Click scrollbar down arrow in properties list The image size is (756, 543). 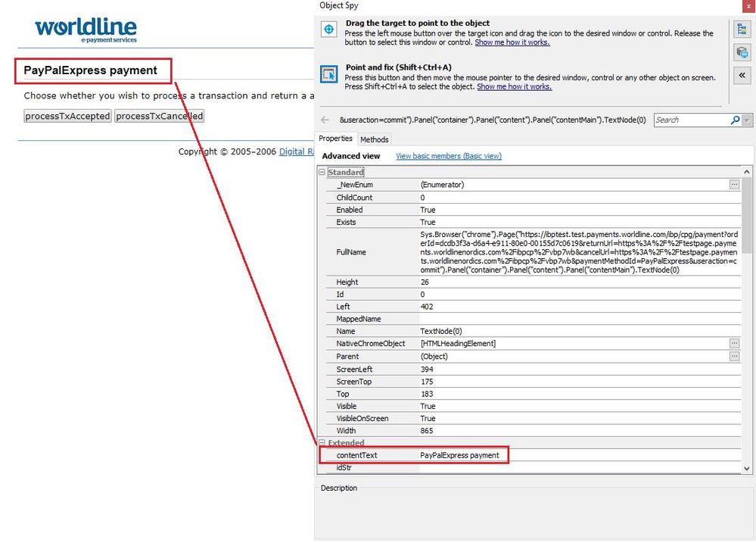pyautogui.click(x=746, y=468)
